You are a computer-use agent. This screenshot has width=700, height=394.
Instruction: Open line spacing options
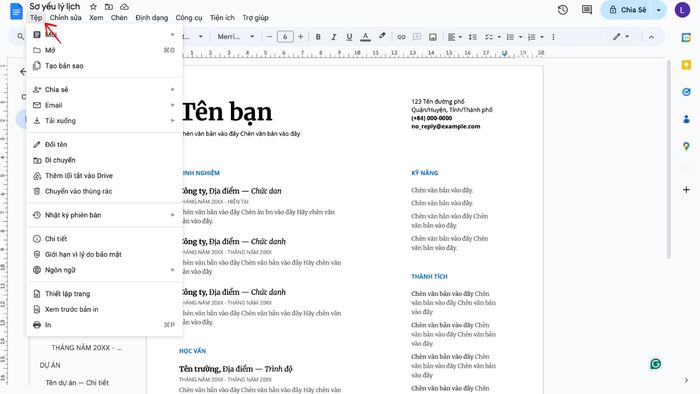[473, 37]
